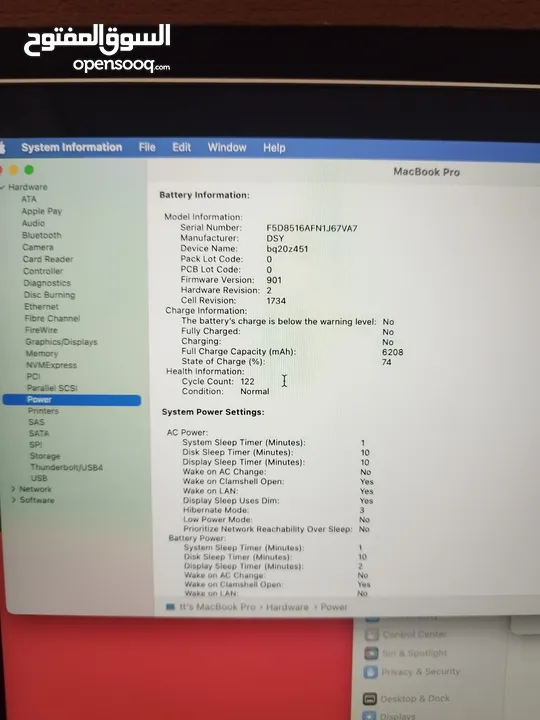
Task: Click the Software sidebar category label
Action: pyautogui.click(x=37, y=500)
